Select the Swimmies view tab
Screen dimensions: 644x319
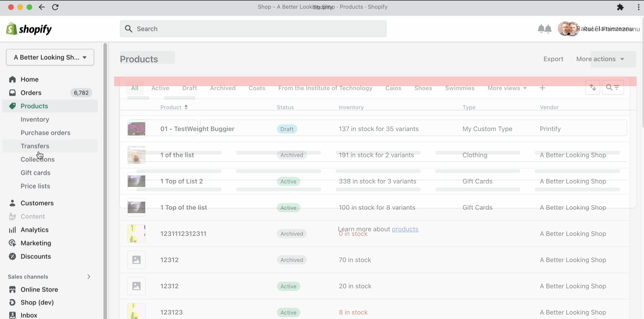459,88
